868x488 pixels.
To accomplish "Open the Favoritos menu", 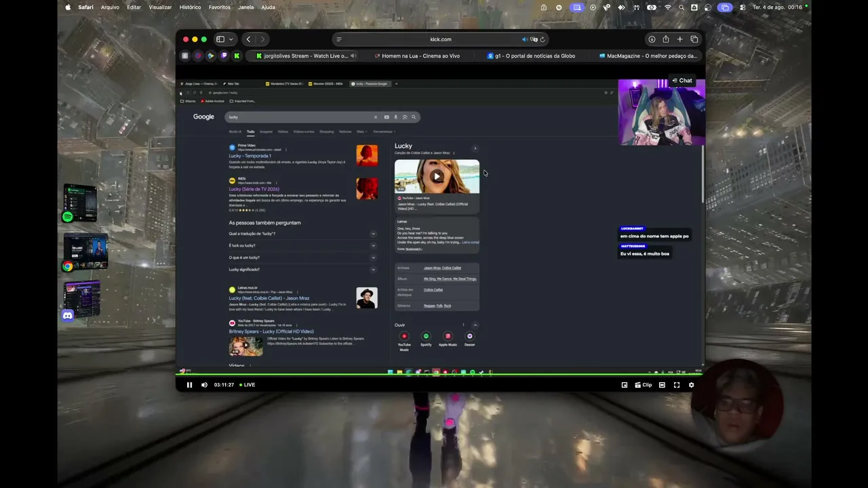I will (220, 7).
